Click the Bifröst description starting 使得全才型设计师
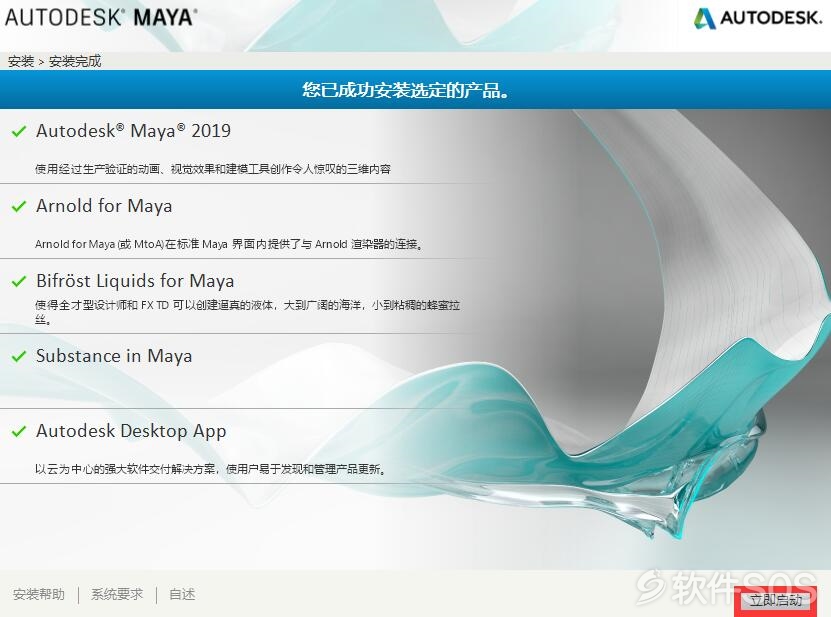 click(x=247, y=312)
